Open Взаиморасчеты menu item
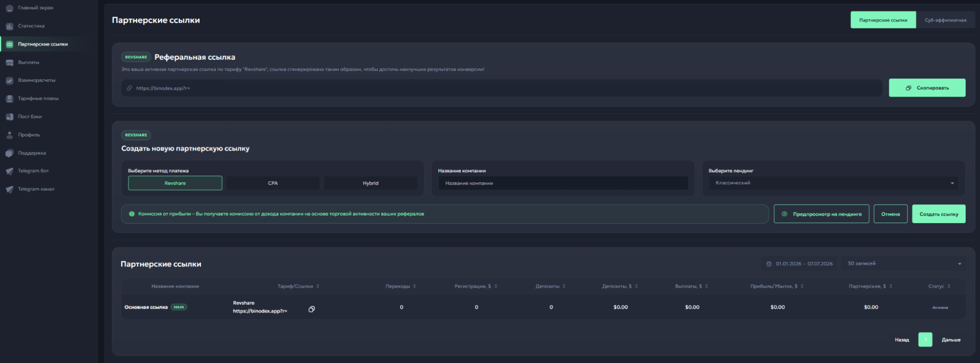The width and height of the screenshot is (980, 363). point(37,80)
